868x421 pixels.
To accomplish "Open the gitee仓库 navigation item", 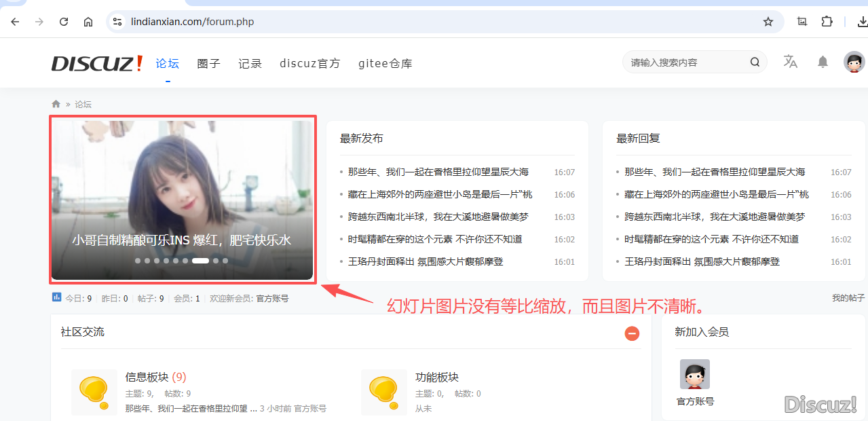I will coord(385,63).
